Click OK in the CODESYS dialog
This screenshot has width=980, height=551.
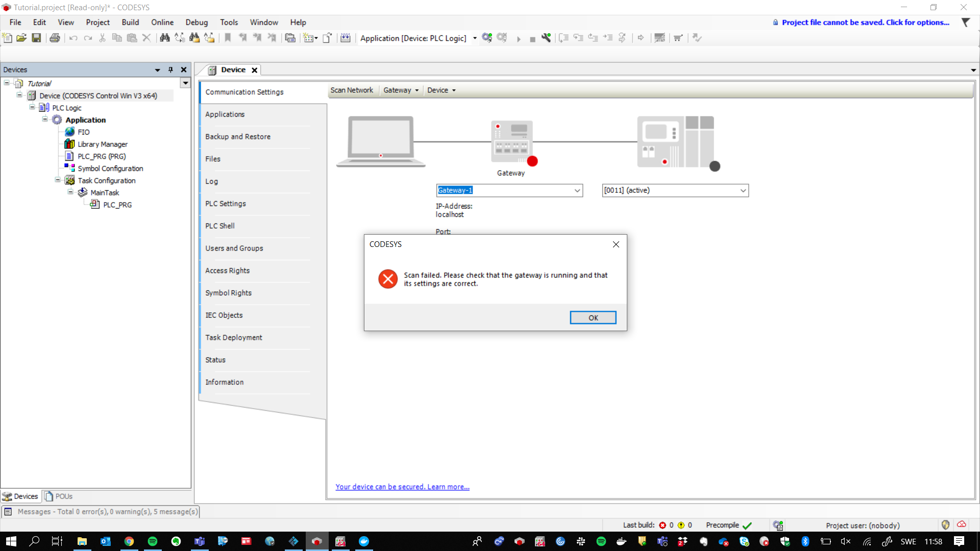(593, 317)
